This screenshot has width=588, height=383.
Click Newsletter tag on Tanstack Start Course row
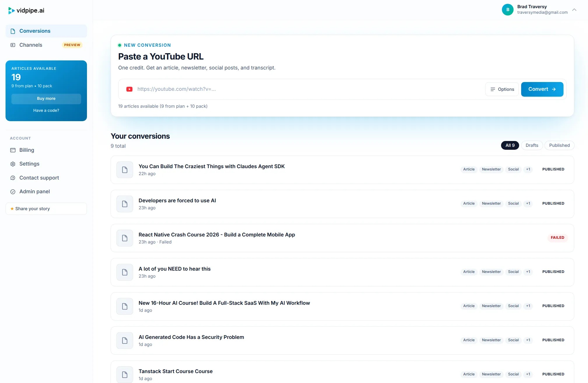(491, 374)
